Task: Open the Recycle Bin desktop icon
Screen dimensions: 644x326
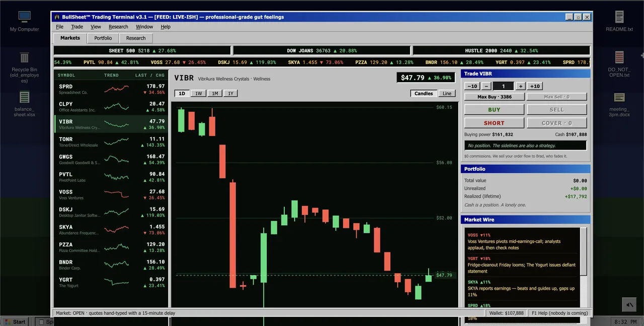Action: 24,67
